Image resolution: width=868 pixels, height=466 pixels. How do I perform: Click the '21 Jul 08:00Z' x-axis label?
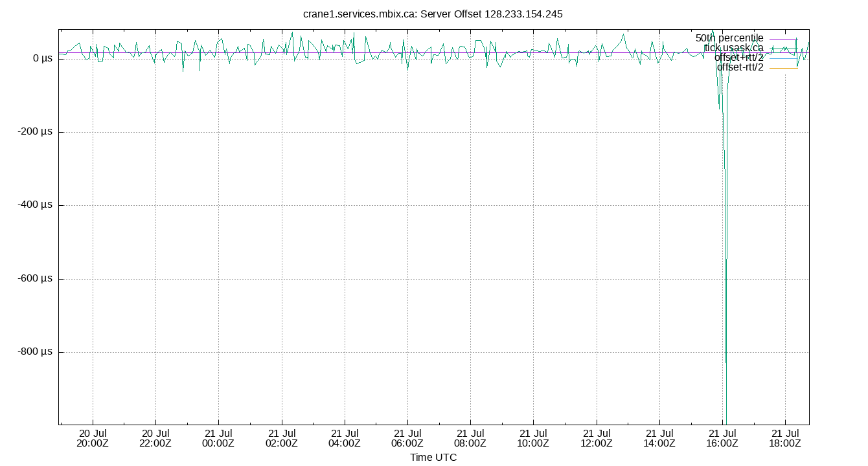pos(470,438)
